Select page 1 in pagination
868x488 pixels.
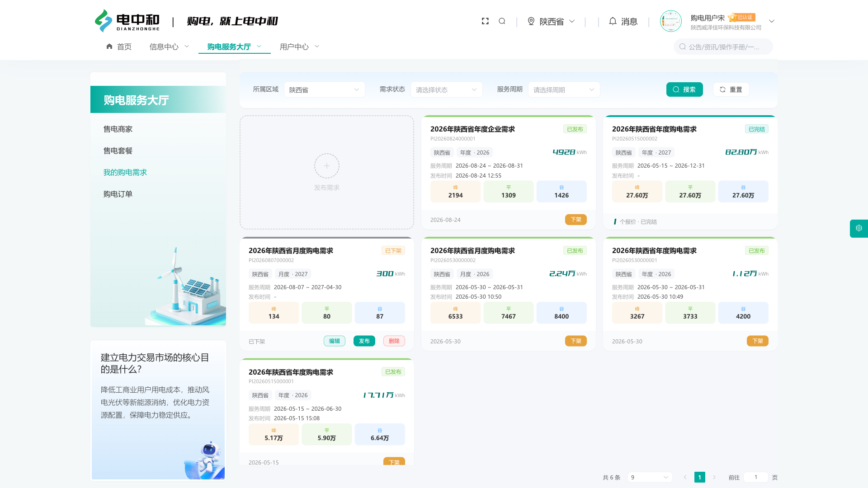click(x=700, y=477)
